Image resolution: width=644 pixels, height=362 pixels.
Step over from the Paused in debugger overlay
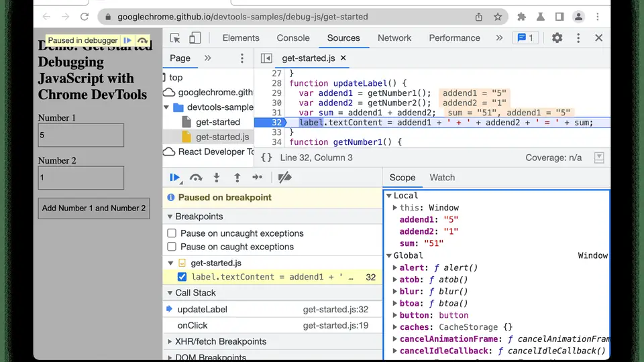click(x=142, y=40)
